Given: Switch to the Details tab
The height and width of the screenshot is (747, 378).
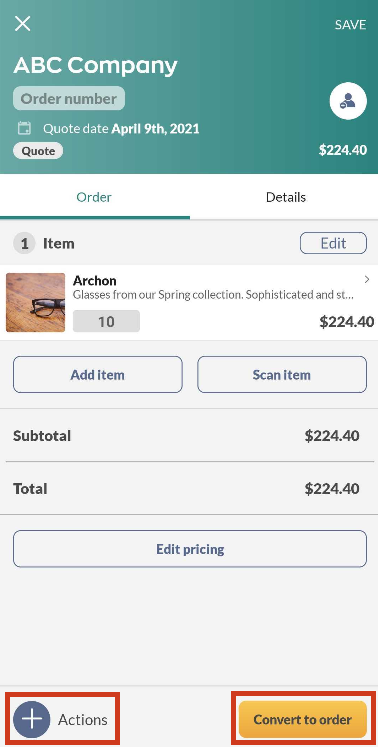Looking at the screenshot, I should [286, 197].
